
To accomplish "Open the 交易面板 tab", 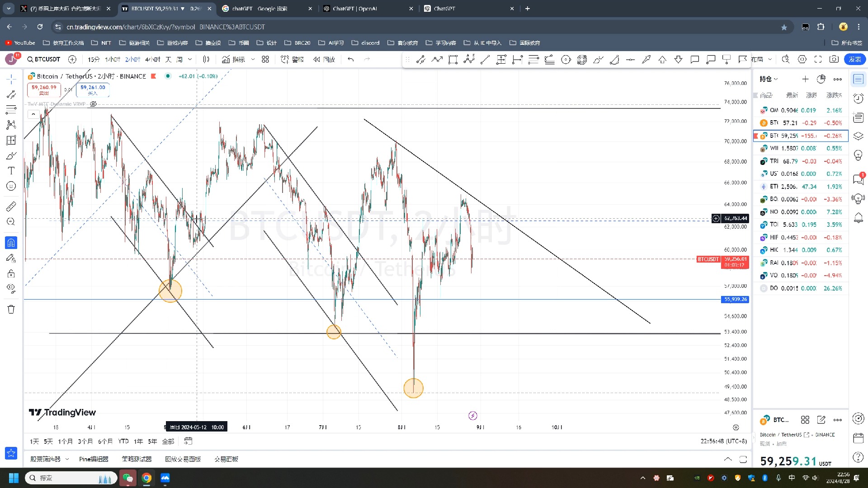I will [226, 459].
